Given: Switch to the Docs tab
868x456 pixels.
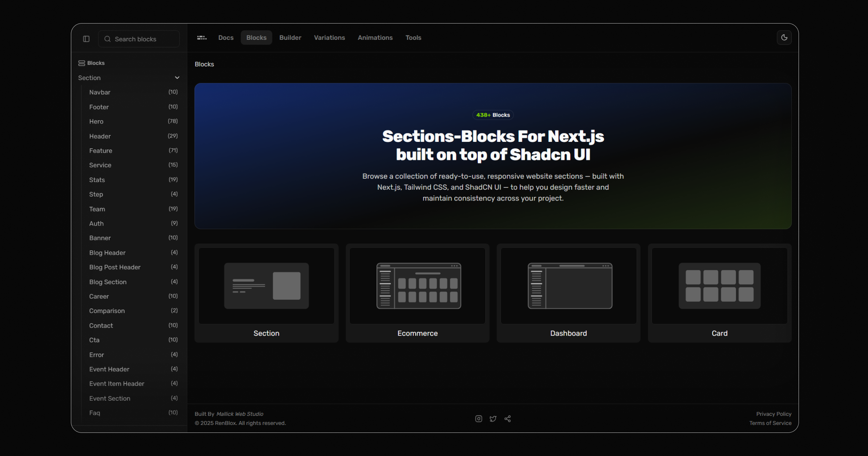Looking at the screenshot, I should tap(226, 37).
